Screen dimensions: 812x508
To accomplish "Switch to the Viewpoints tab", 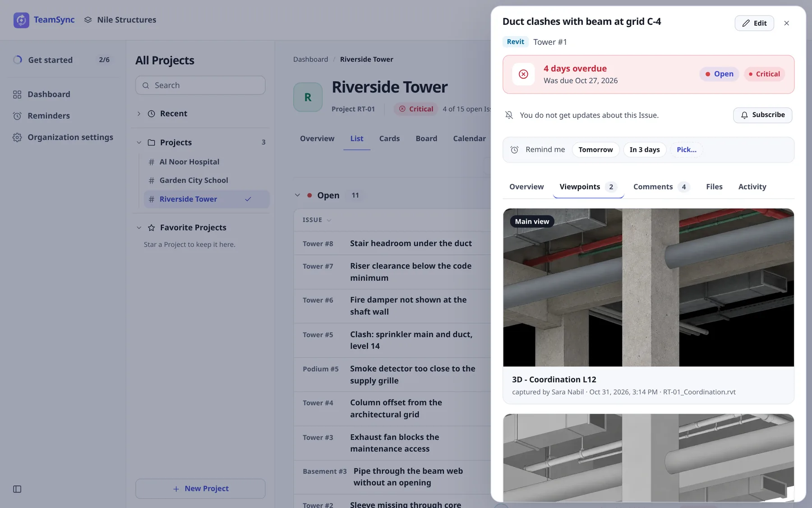I will [588, 187].
